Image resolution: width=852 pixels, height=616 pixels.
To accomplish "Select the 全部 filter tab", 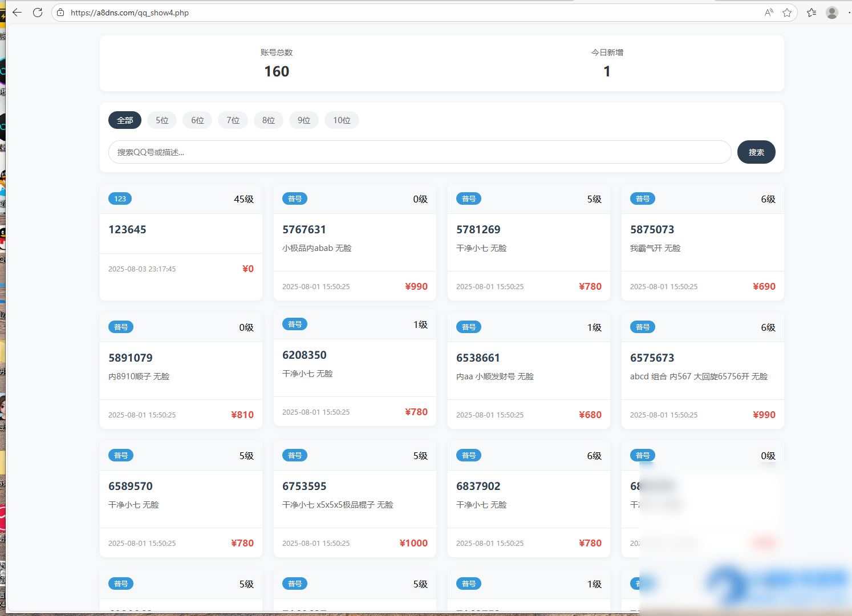I will pyautogui.click(x=125, y=120).
